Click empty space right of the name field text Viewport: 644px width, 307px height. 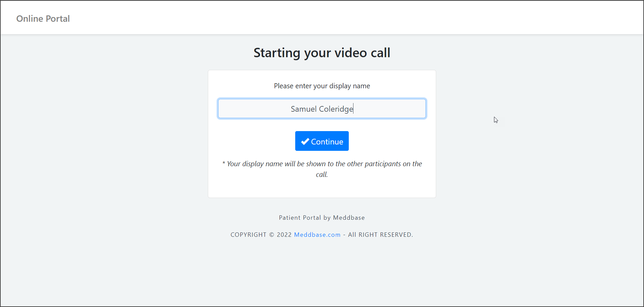[x=390, y=109]
